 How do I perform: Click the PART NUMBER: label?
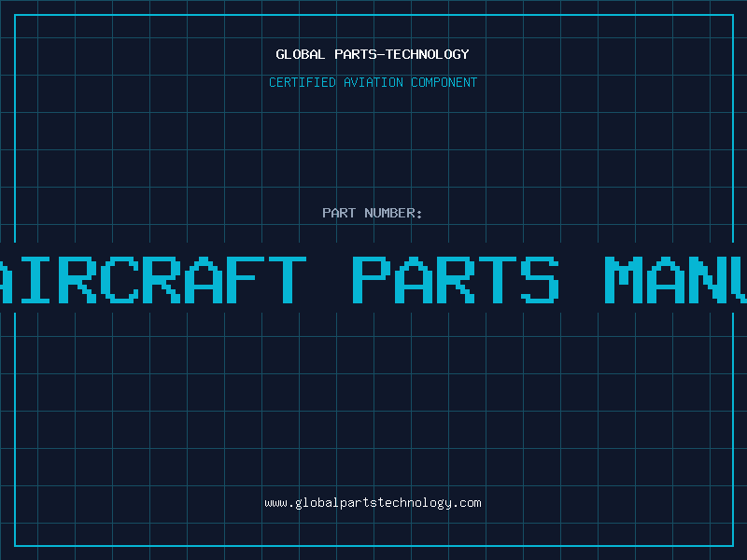coord(373,213)
